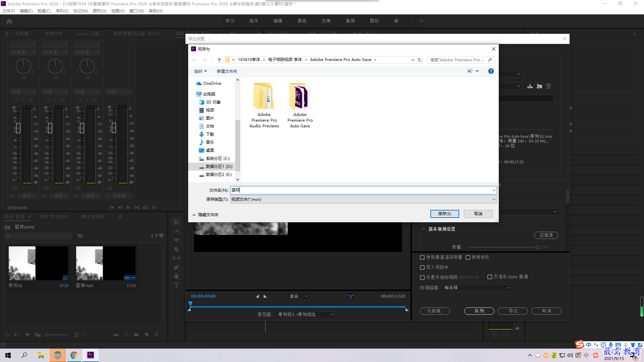Toggle Solo on audio track 1

23,100
